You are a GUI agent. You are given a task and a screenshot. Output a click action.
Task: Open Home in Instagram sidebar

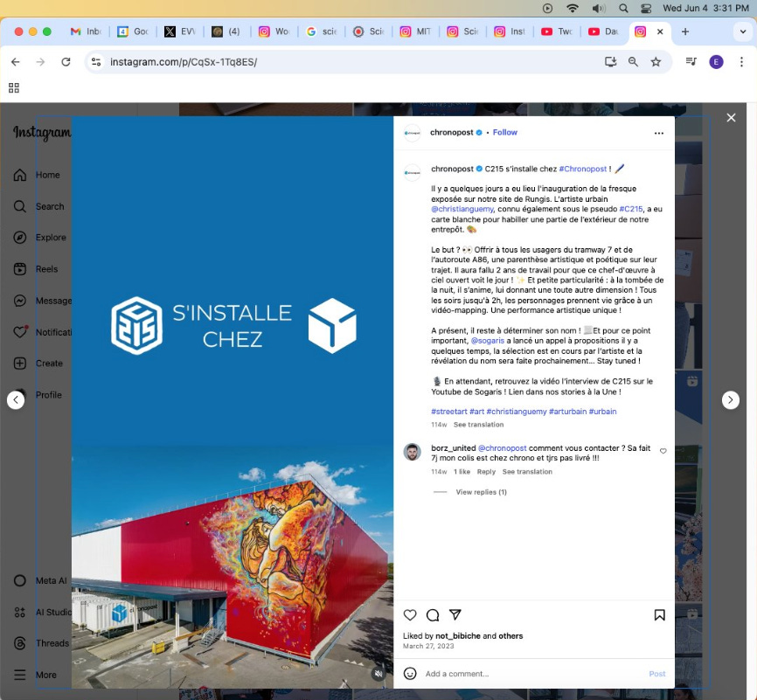pos(38,175)
